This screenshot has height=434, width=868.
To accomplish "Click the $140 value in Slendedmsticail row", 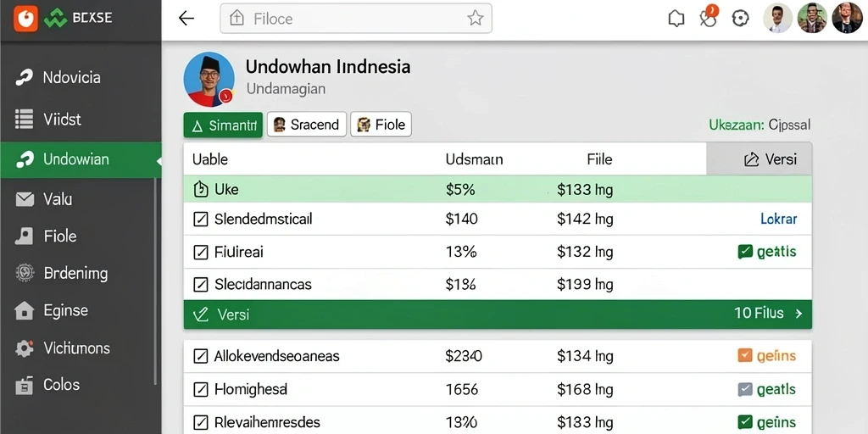I will tap(462, 220).
